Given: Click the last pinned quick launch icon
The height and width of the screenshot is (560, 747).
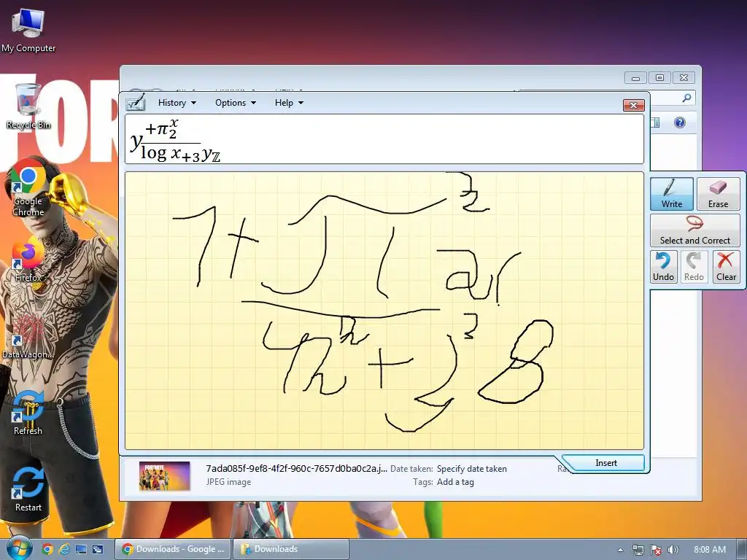Looking at the screenshot, I should tap(98, 549).
